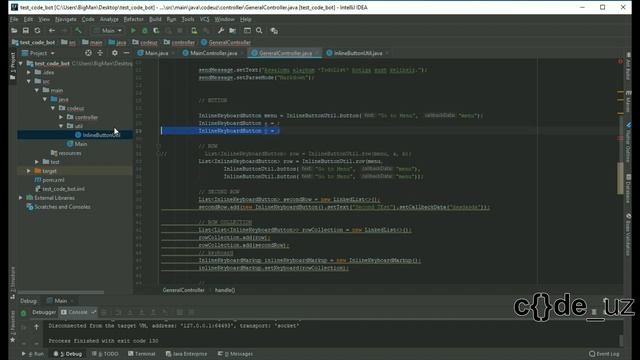Expand the .idea folder arrow
Screen dimensions: 640x360
pyautogui.click(x=29, y=73)
